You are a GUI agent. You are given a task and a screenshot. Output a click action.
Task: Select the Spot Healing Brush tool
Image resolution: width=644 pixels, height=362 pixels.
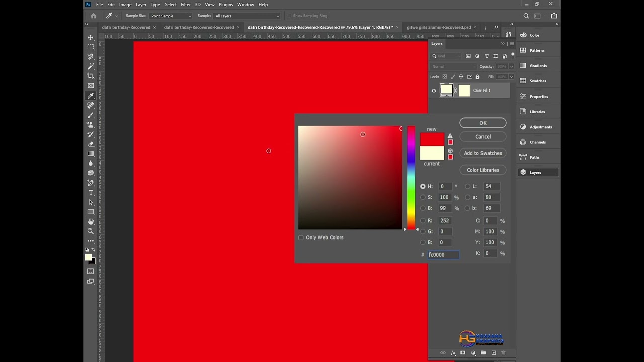click(91, 105)
